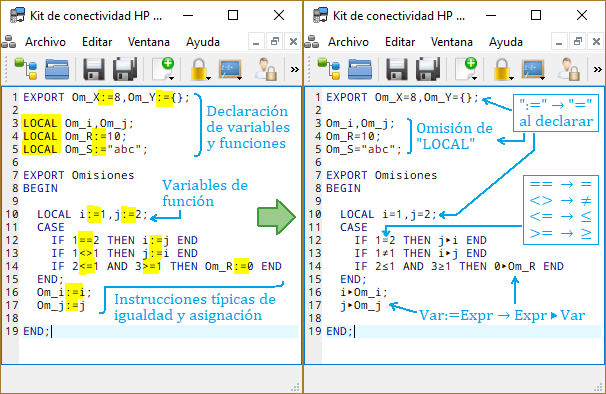Open Ventana menu in left window

[149, 42]
